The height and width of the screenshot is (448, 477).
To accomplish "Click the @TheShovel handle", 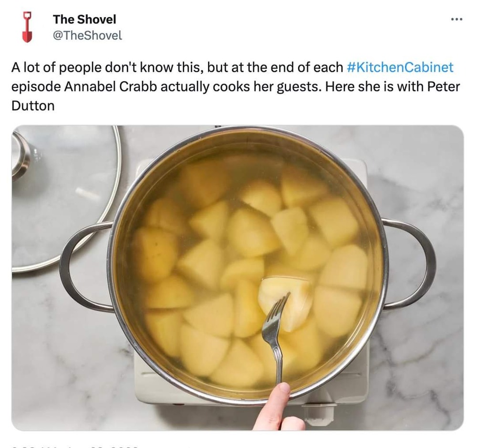I will (x=87, y=35).
